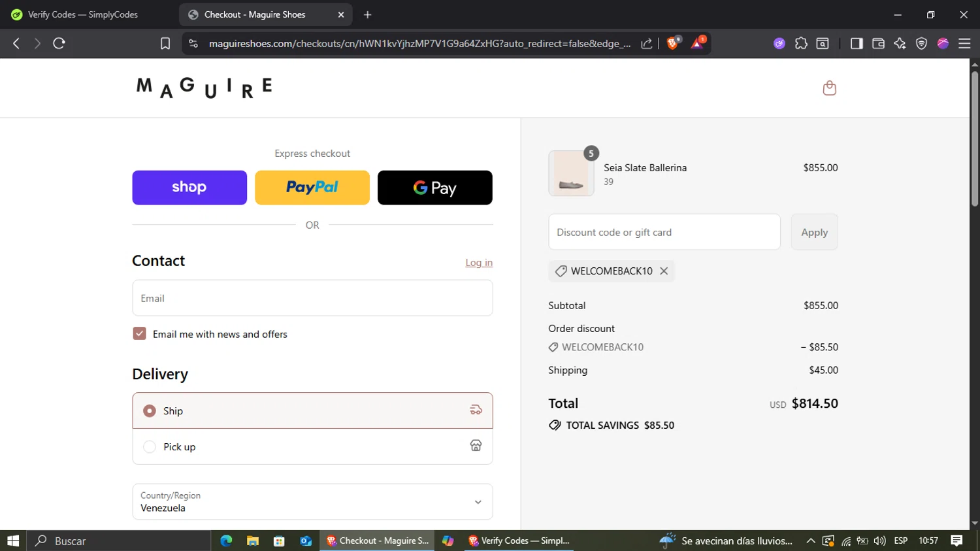Switch to Verify Codes taskbar window
980x551 pixels.
point(519,541)
